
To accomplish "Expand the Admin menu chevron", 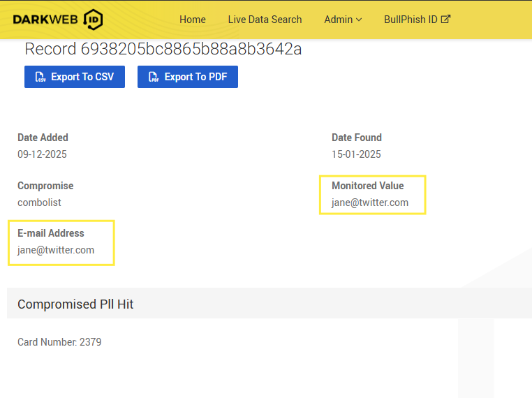I will click(359, 20).
